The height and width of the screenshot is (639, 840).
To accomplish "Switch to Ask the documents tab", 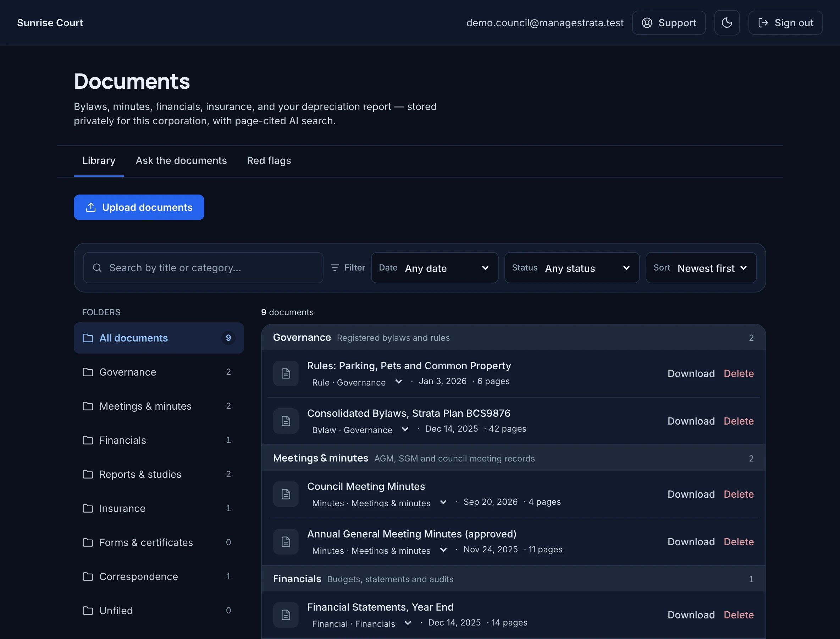I will [181, 160].
